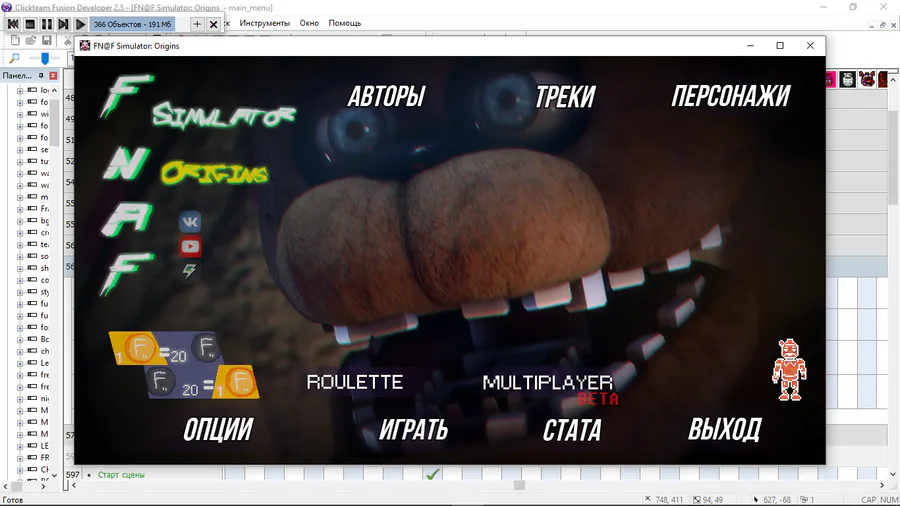This screenshot has height=506, width=900.
Task: Expand the 'so' tree node
Action: [x=20, y=256]
